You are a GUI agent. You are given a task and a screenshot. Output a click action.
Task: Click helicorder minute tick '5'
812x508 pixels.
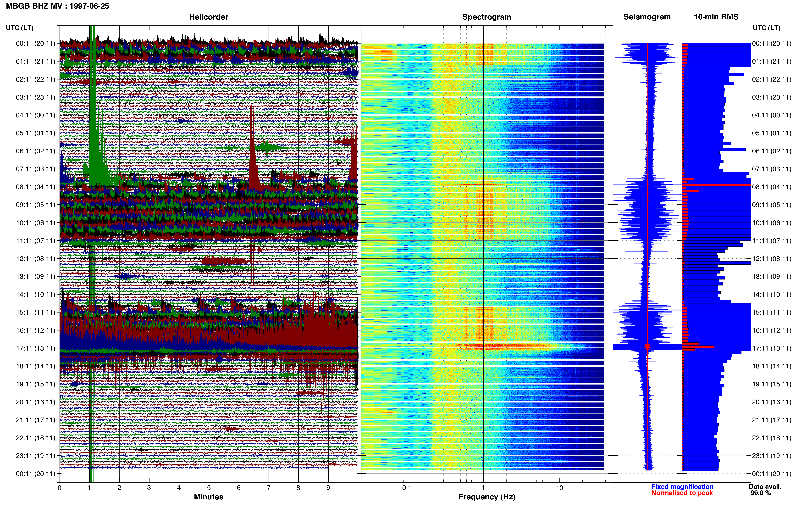pos(209,488)
